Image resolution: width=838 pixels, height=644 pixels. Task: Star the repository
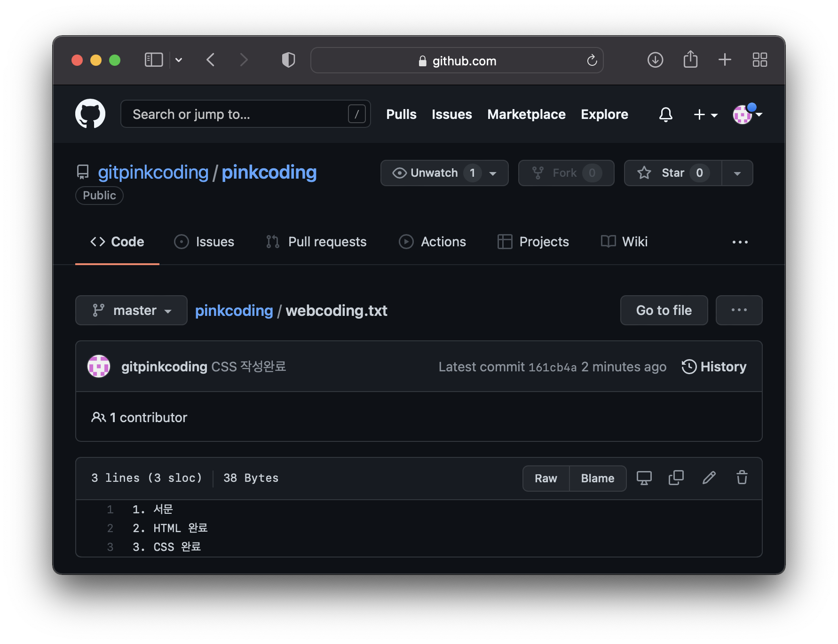(x=673, y=173)
